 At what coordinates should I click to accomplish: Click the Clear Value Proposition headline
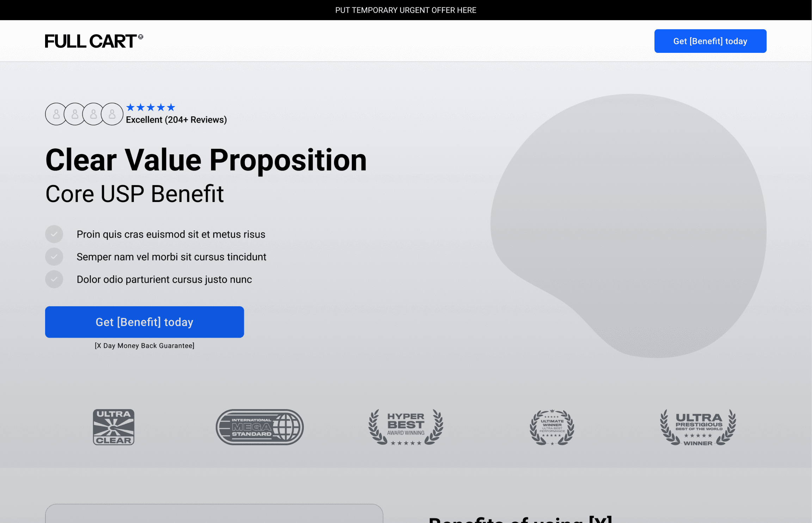206,160
